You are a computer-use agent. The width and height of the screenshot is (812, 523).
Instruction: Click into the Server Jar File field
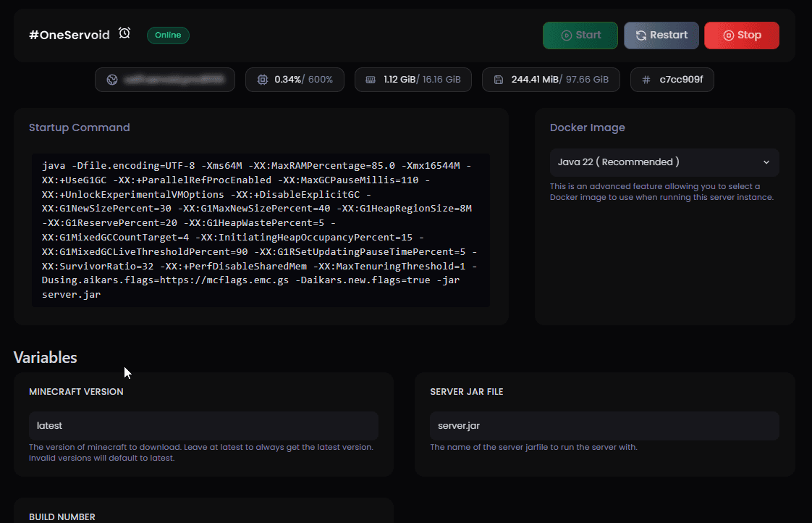[604, 426]
